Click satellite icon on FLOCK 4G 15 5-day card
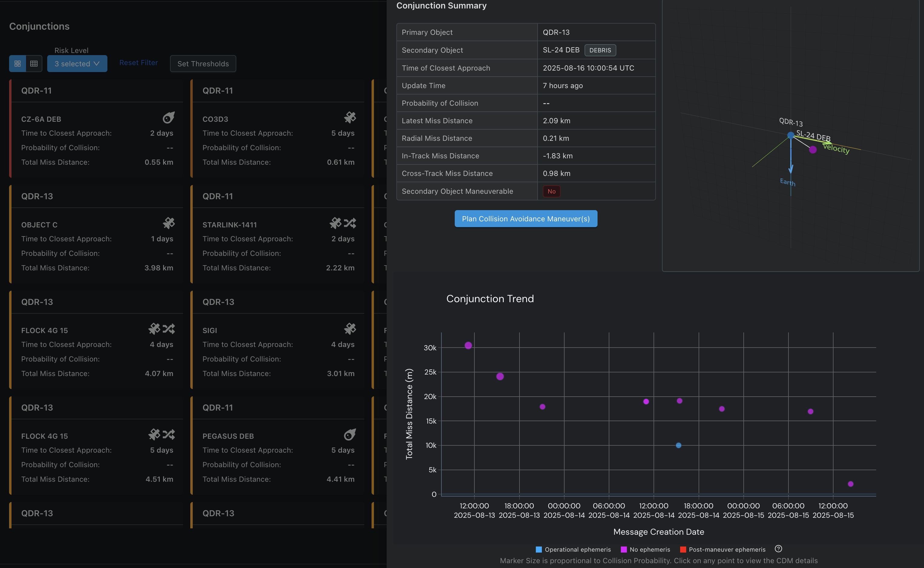The width and height of the screenshot is (924, 568). click(x=154, y=434)
